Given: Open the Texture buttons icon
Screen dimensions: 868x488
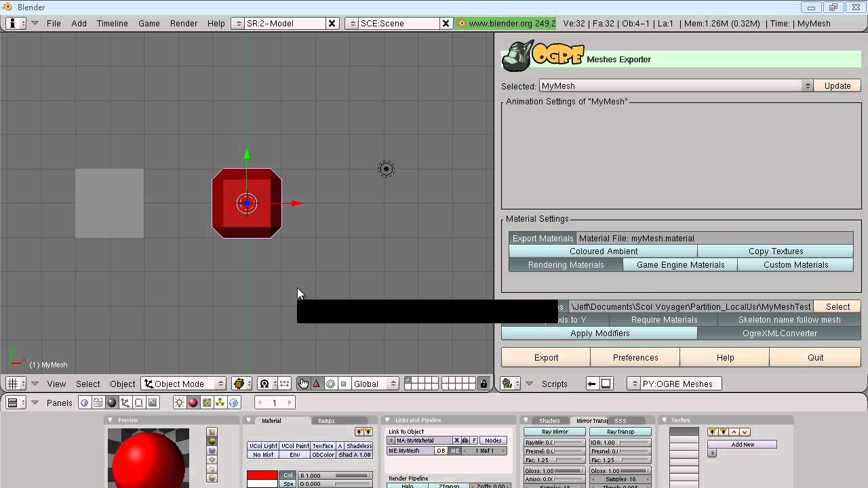Looking at the screenshot, I should [206, 403].
